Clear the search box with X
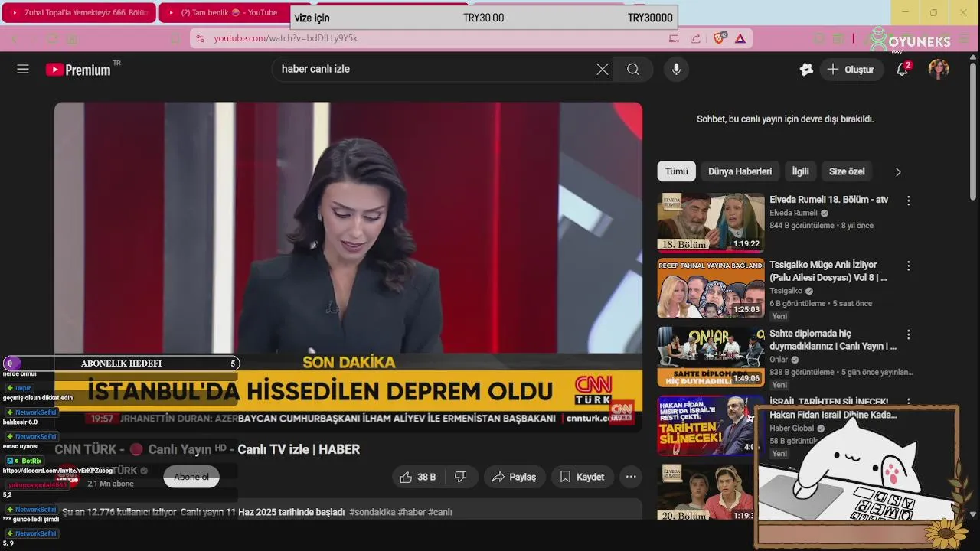The image size is (980, 551). [603, 69]
